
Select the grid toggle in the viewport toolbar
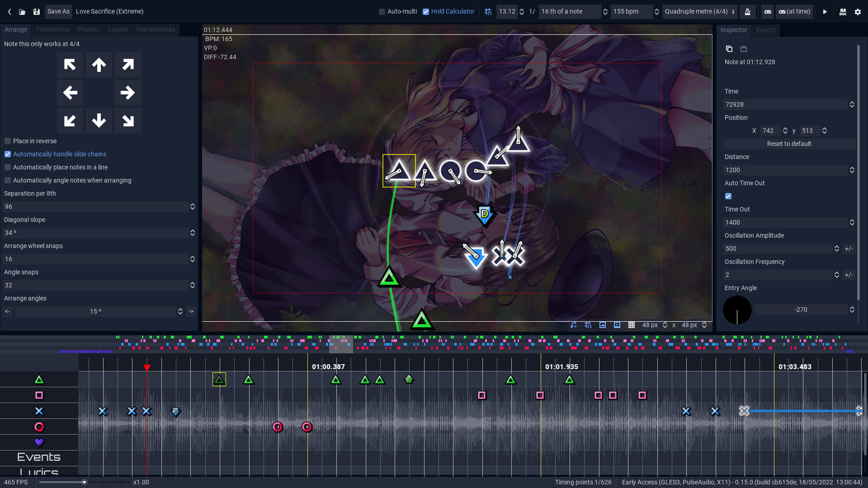(x=632, y=325)
